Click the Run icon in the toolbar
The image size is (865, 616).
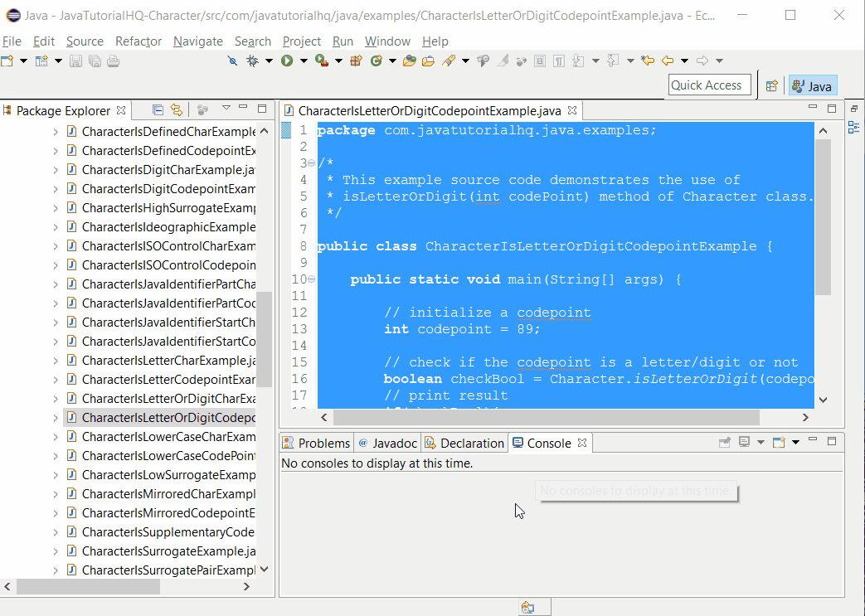(x=286, y=61)
